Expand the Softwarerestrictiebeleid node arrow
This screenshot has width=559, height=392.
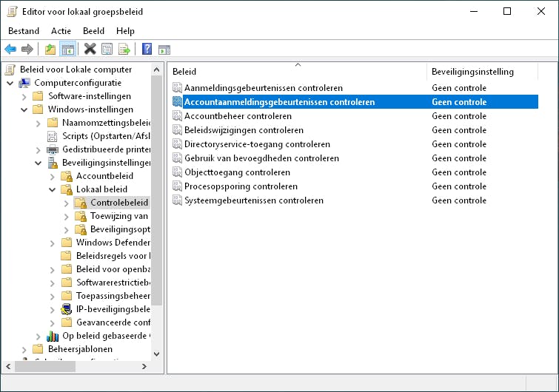(x=52, y=283)
